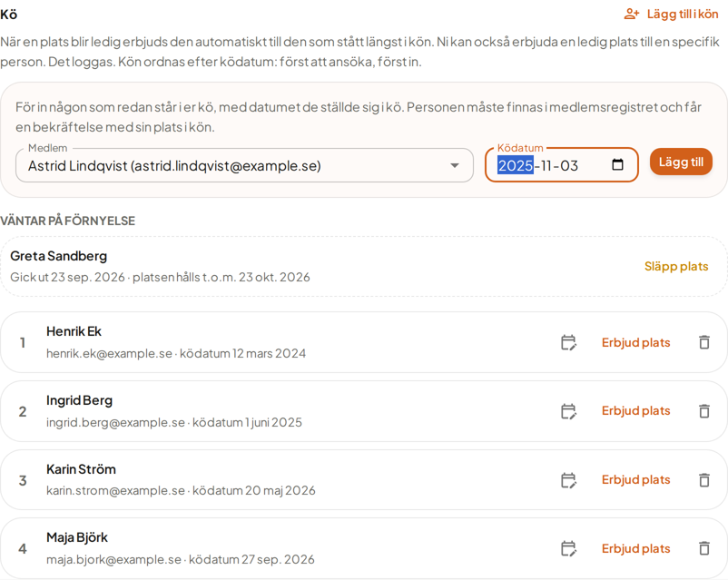Click Erbjud plats for Ingrid Berg
Viewport: 728px width, 580px height.
[635, 411]
